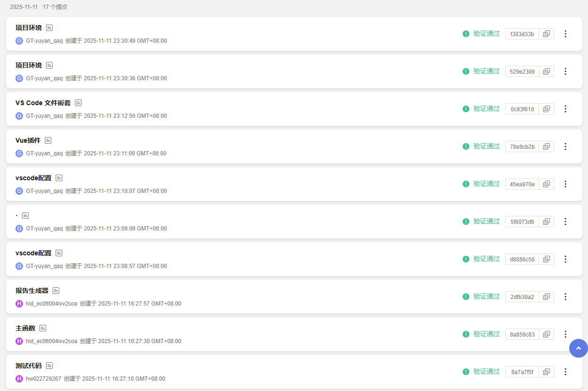
Task: Open more options menu for f383d33b commit
Action: (565, 34)
